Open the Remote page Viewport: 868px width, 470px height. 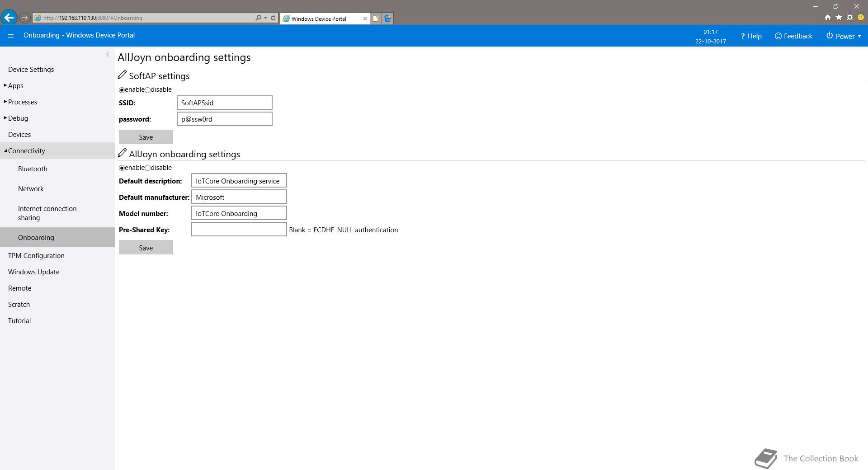[x=19, y=288]
